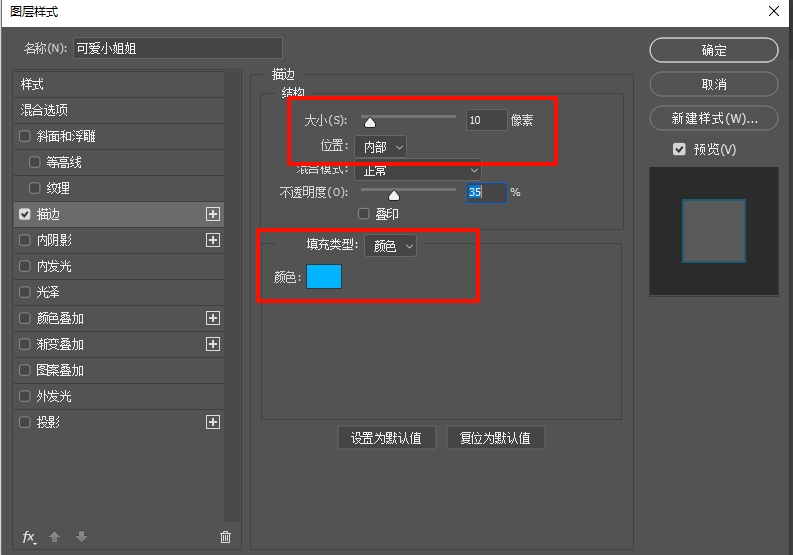Click the plus icon next to 内阴影
Viewport: 793px width, 555px height.
pos(212,240)
